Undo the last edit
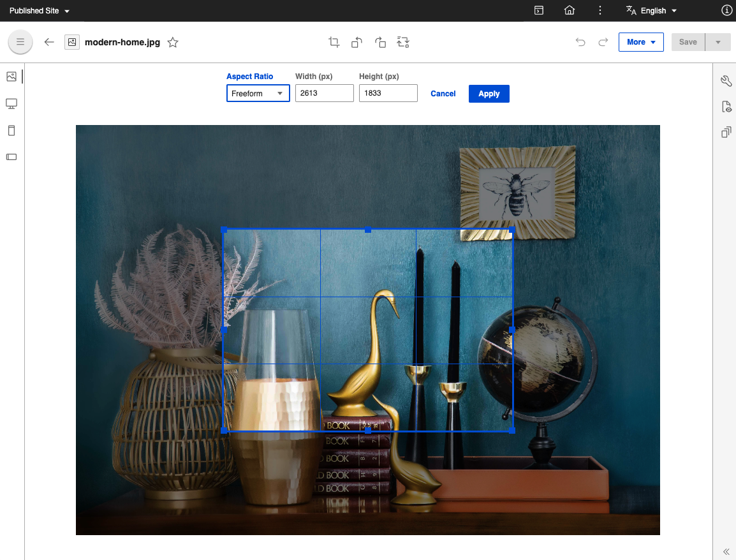736x560 pixels. (580, 42)
